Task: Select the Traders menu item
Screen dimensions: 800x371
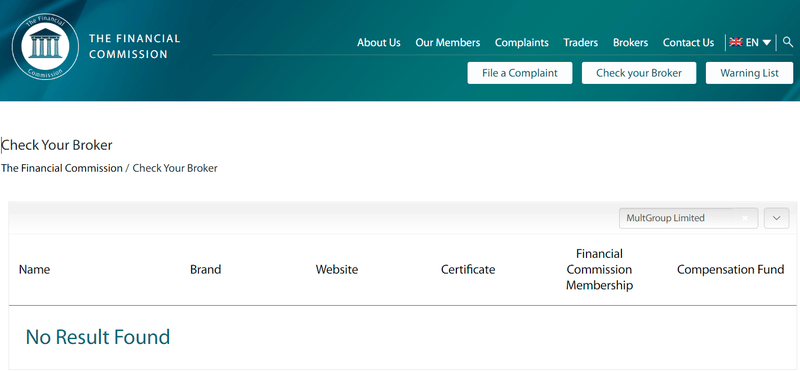Action: [x=581, y=43]
